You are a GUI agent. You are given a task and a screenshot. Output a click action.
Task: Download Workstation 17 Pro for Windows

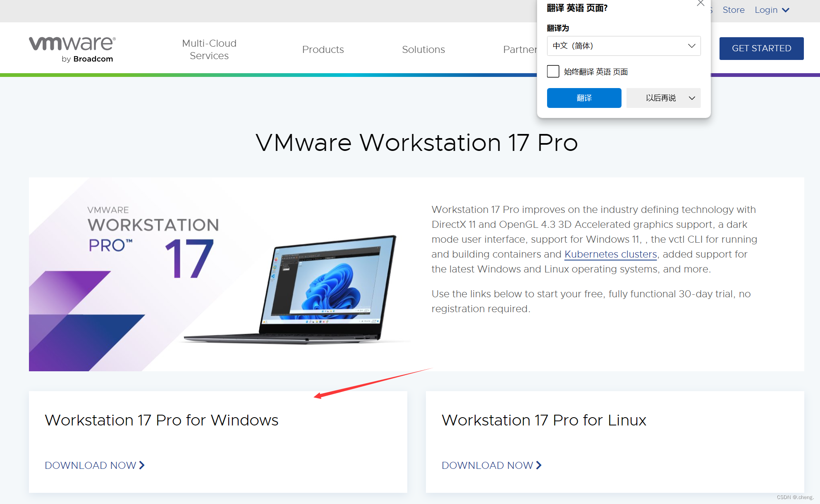click(95, 465)
